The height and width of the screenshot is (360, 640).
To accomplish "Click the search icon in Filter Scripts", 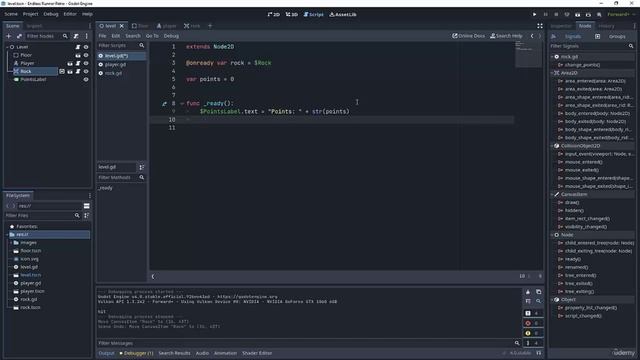I will pyautogui.click(x=142, y=45).
